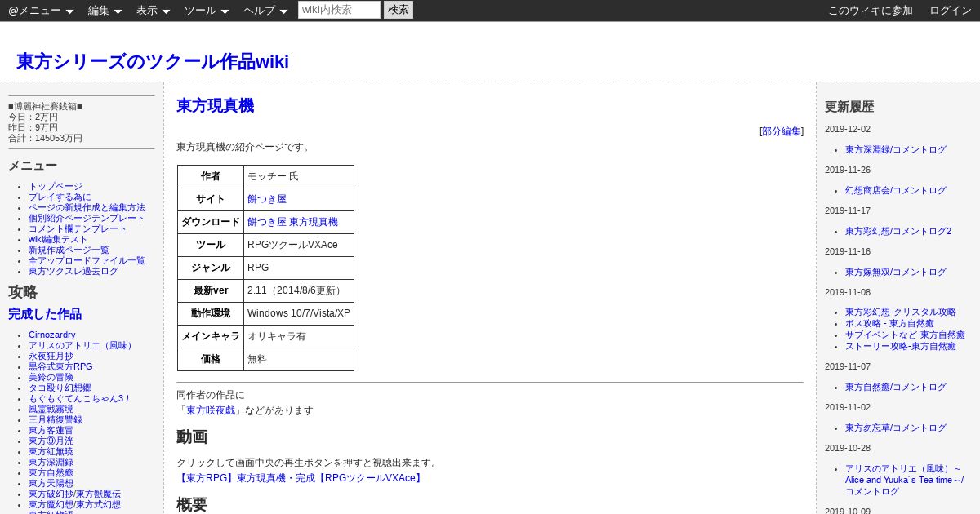
Task: Open 東方魔幻想/東方式幻想 link
Action: (x=74, y=504)
